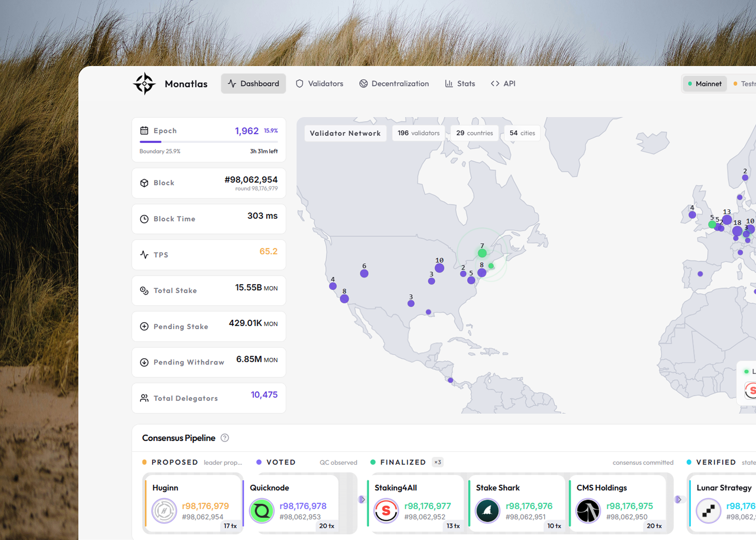Click the 196 validators badge
This screenshot has height=540, width=756.
click(x=418, y=133)
